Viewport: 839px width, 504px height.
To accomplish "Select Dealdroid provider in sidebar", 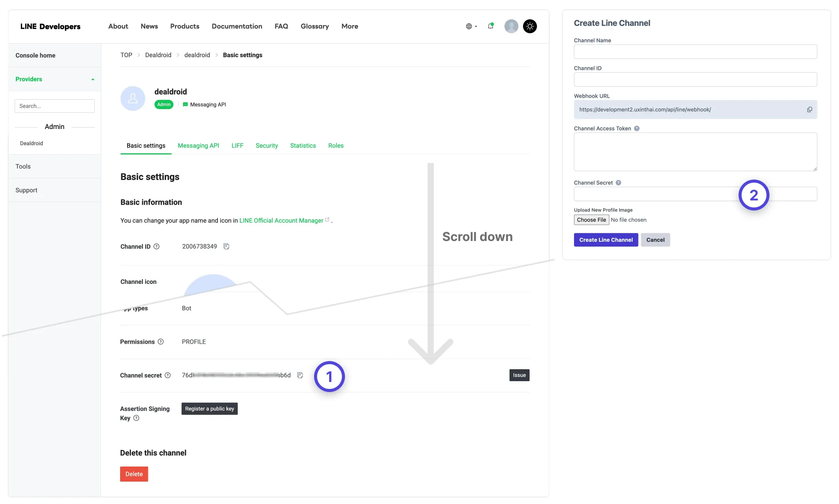I will pyautogui.click(x=32, y=143).
